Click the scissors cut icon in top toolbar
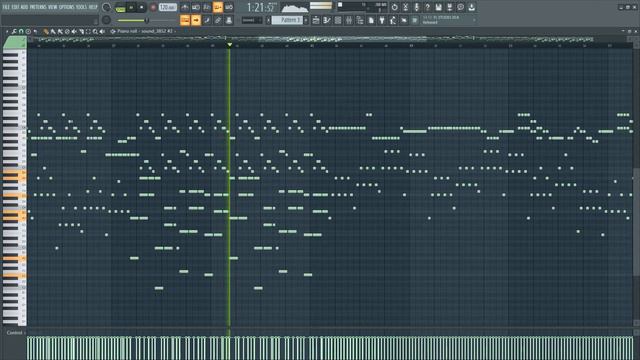The height and width of the screenshot is (360, 640). (x=406, y=7)
